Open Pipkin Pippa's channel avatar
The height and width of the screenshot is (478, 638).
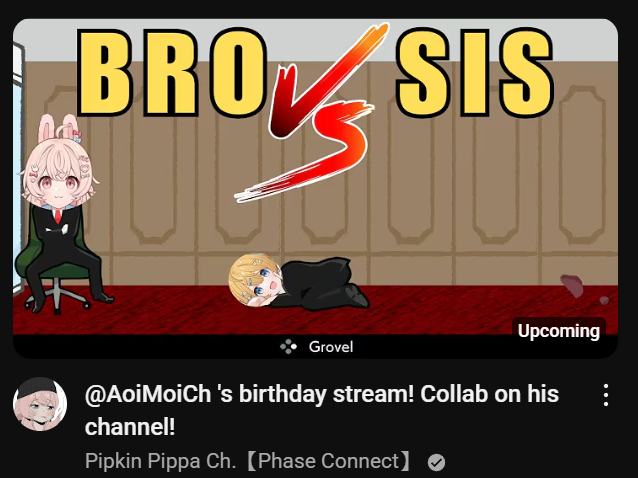coord(40,404)
